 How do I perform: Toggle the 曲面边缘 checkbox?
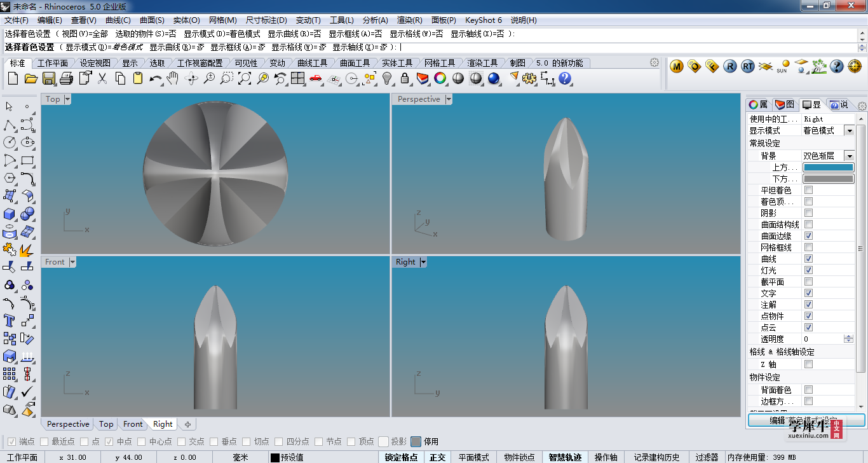tap(808, 236)
